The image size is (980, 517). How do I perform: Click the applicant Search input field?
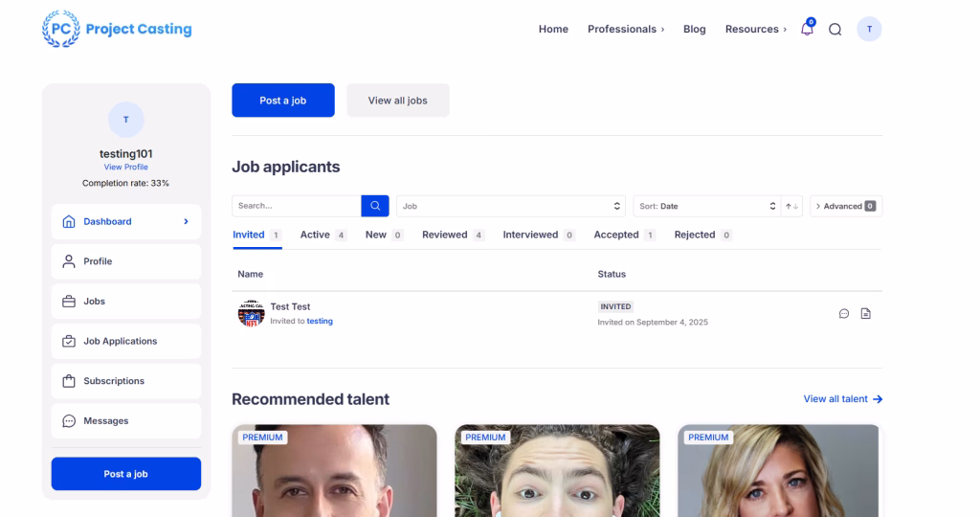[297, 206]
